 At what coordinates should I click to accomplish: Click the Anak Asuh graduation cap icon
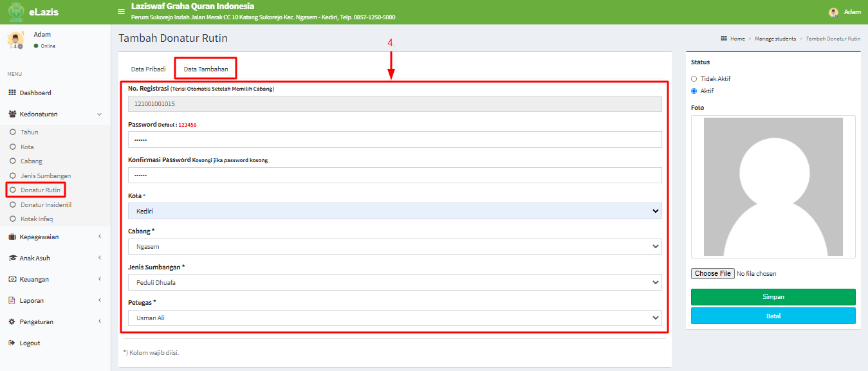tap(13, 258)
